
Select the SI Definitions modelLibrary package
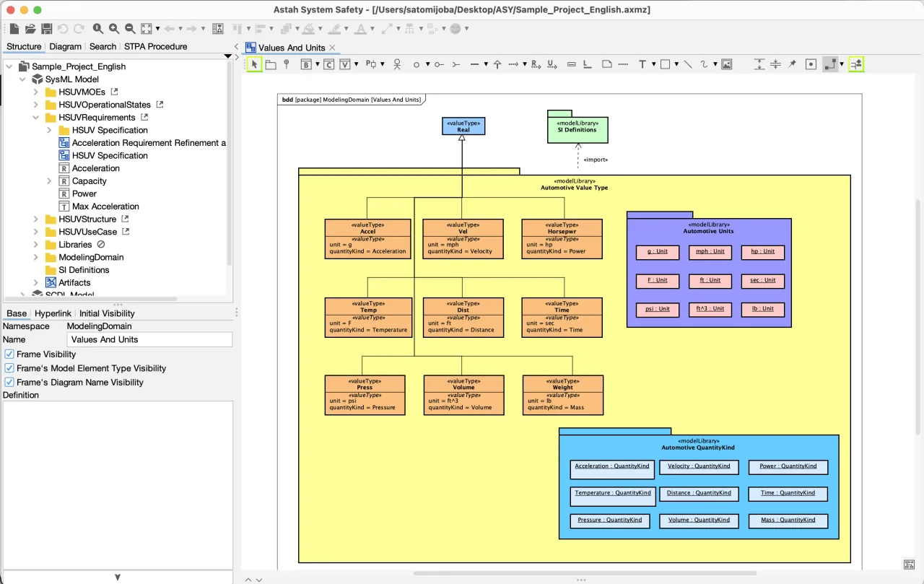tap(577, 126)
